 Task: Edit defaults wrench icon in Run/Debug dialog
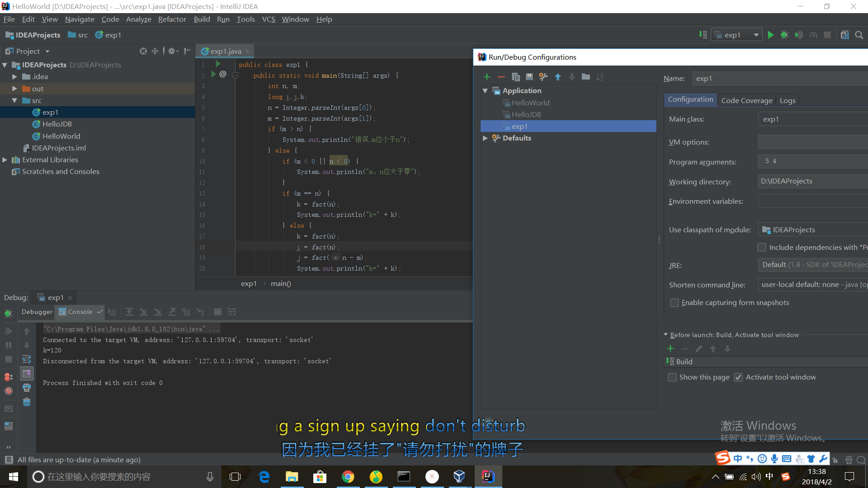(543, 77)
